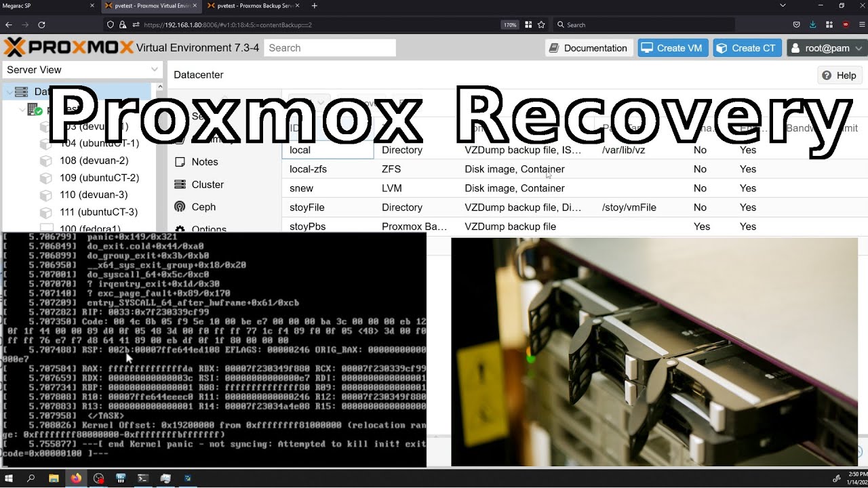868x488 pixels.
Task: Open the Firefox downloads panel
Action: click(813, 24)
